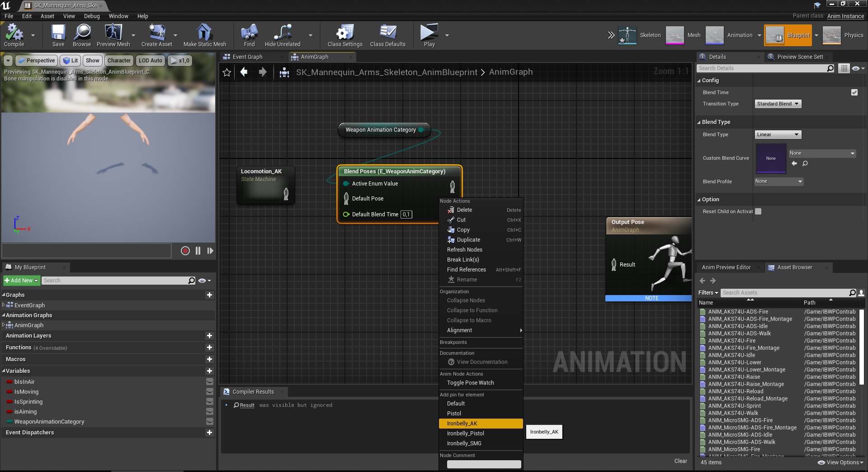Open the Blend Type Linear dropdown

click(x=778, y=135)
